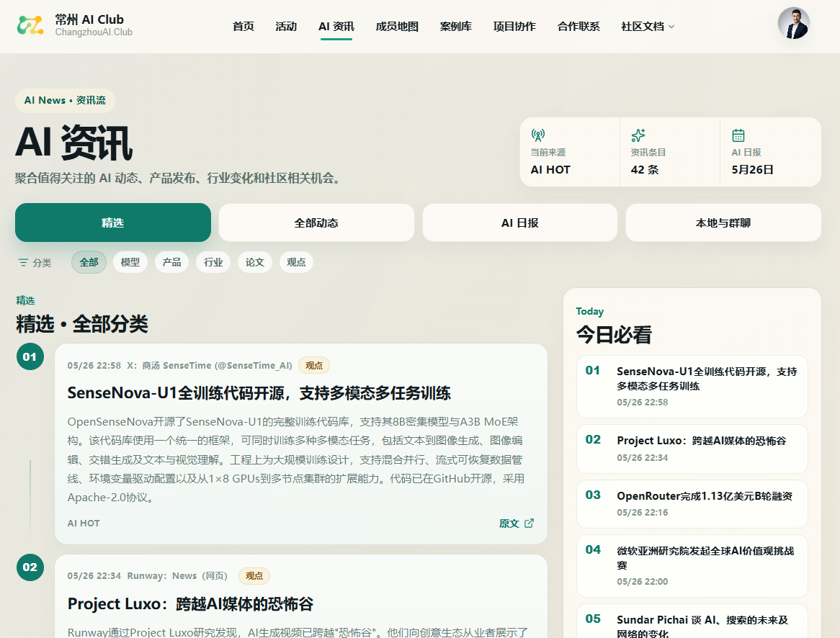The width and height of the screenshot is (840, 638).
Task: Click the 今日必看 heading
Action: (x=614, y=335)
